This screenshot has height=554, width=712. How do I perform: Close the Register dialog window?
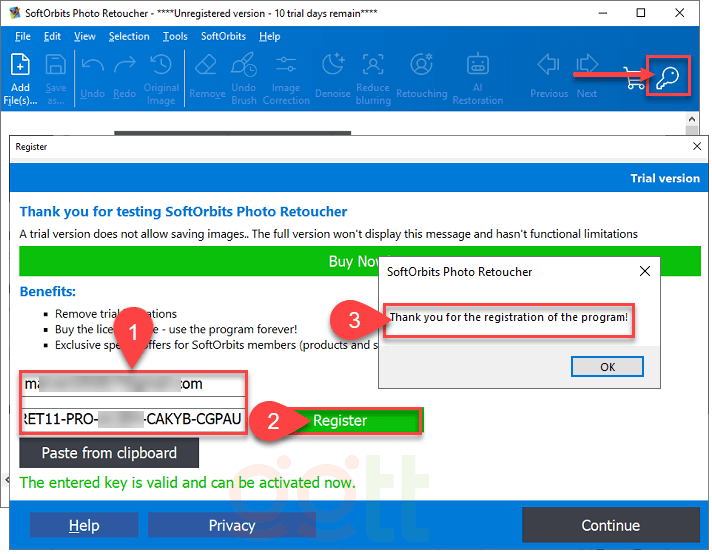(697, 146)
